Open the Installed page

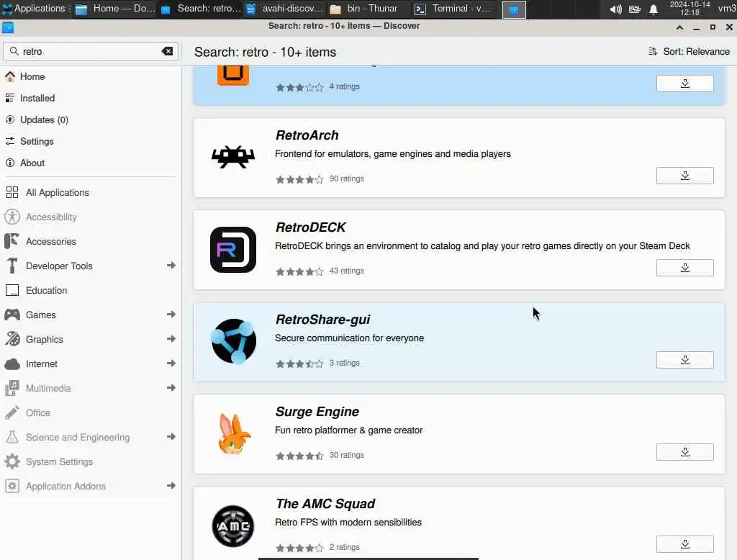tap(90, 98)
